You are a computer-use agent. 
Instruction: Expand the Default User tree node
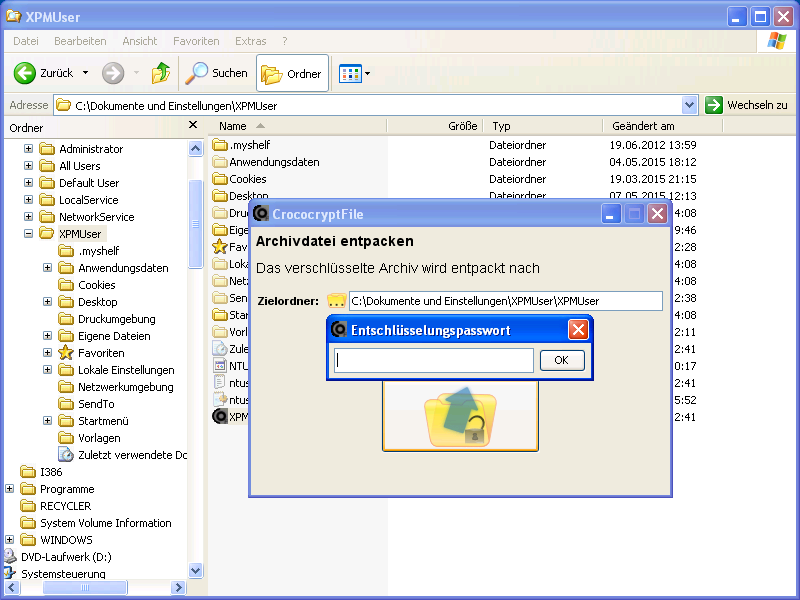coord(29,183)
